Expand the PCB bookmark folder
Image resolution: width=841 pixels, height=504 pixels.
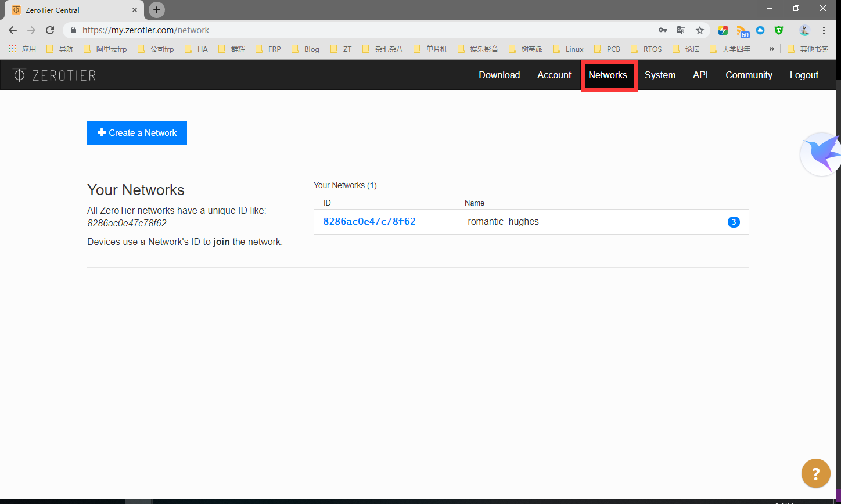click(608, 49)
